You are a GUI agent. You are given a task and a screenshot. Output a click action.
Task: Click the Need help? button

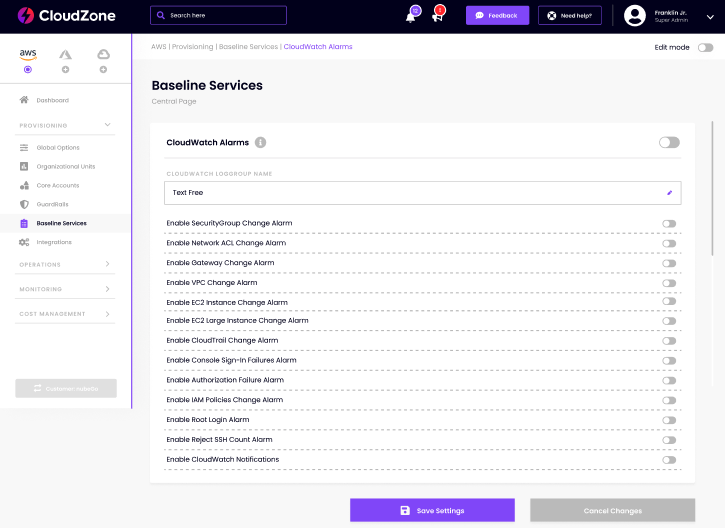570,15
